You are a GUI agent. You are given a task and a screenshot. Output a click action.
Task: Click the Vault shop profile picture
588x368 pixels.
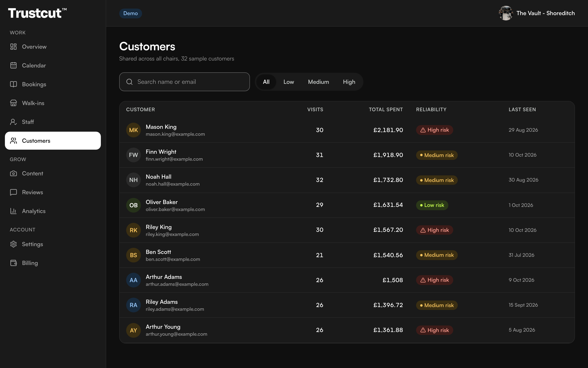click(x=506, y=13)
